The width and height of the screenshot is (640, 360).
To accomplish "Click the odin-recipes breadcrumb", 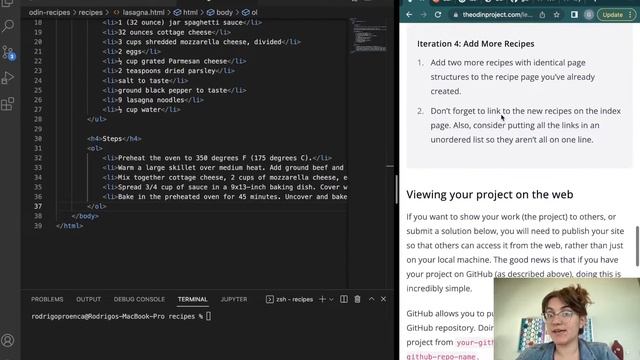I will 49,12.
